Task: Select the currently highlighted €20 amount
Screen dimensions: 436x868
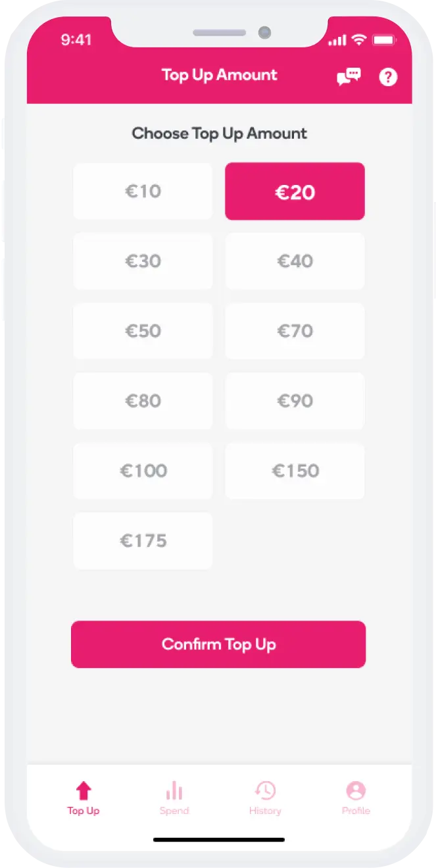Action: [x=295, y=191]
